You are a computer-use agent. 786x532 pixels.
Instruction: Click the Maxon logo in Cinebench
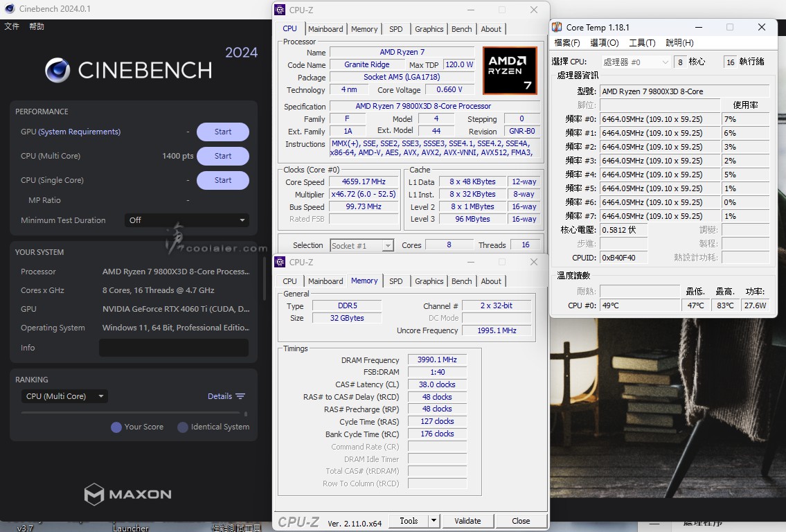[x=128, y=495]
